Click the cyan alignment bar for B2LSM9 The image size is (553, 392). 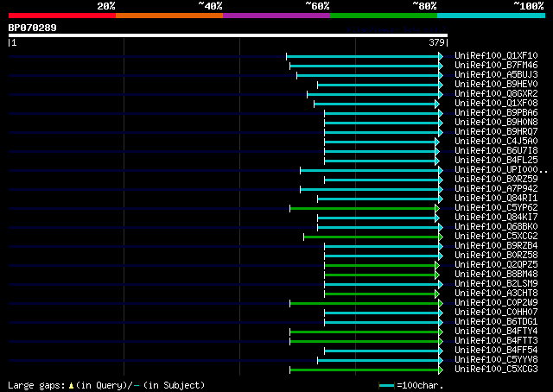point(382,285)
